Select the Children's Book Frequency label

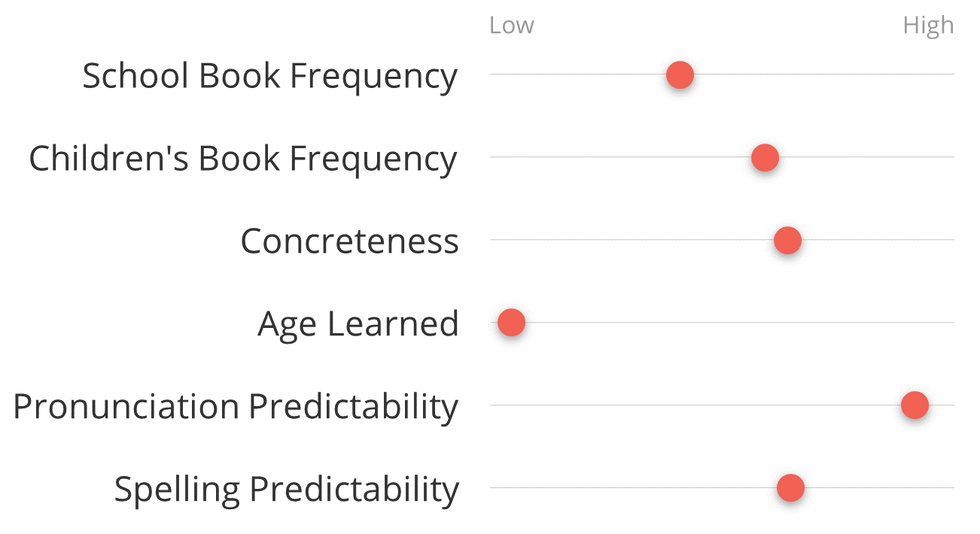pyautogui.click(x=243, y=159)
